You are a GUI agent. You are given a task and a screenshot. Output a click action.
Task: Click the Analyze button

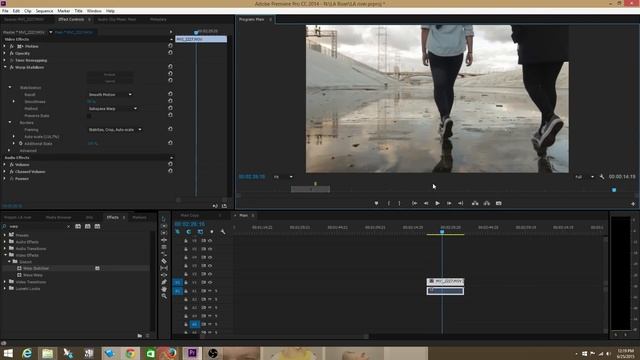pyautogui.click(x=110, y=75)
